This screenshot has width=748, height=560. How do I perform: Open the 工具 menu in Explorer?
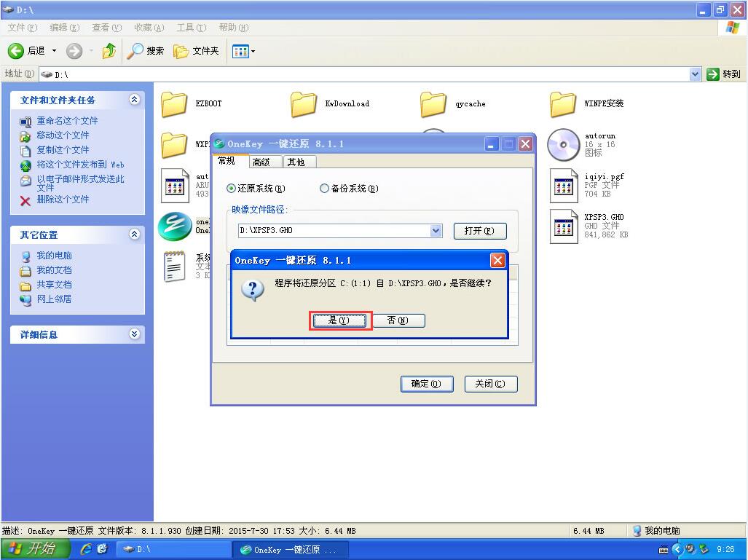click(191, 28)
